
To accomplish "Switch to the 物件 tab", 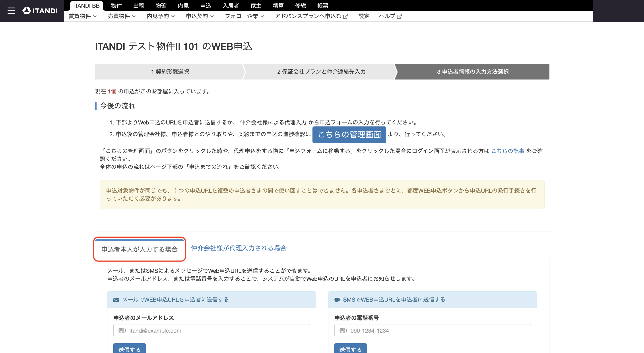I will coord(116,6).
